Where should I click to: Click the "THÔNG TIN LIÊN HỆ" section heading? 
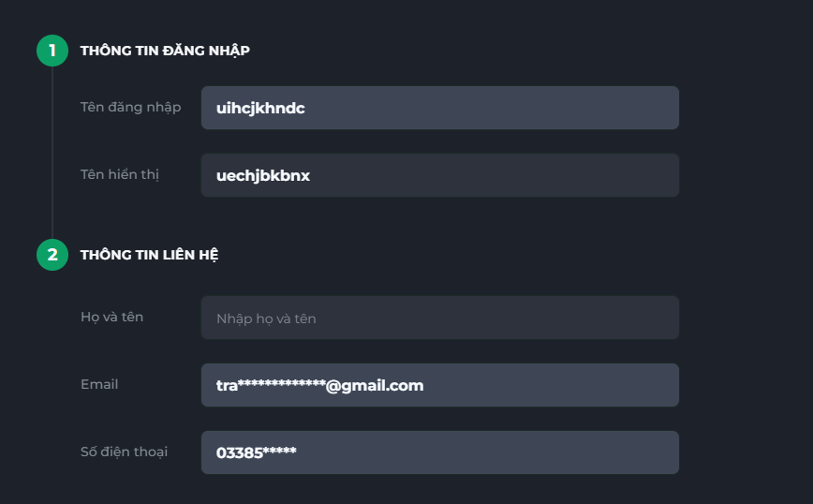[x=150, y=255]
